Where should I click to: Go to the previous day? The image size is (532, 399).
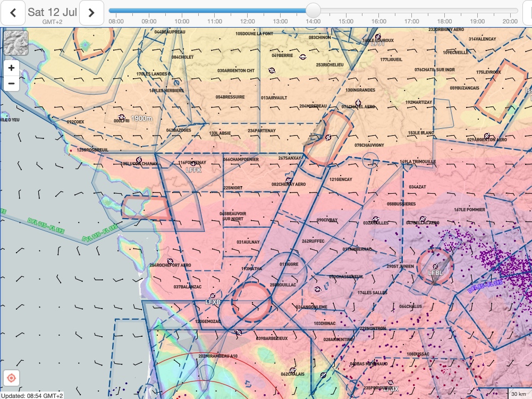click(x=13, y=13)
